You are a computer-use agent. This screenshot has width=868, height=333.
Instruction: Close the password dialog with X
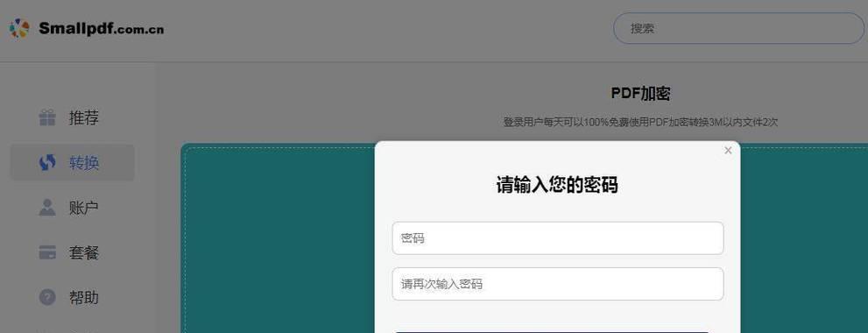coord(728,150)
